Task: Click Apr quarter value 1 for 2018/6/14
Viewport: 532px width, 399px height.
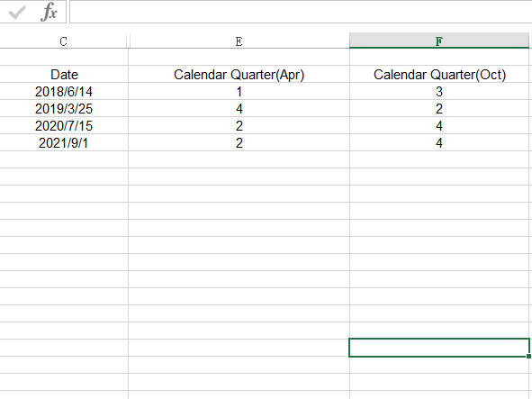Action: coord(239,91)
